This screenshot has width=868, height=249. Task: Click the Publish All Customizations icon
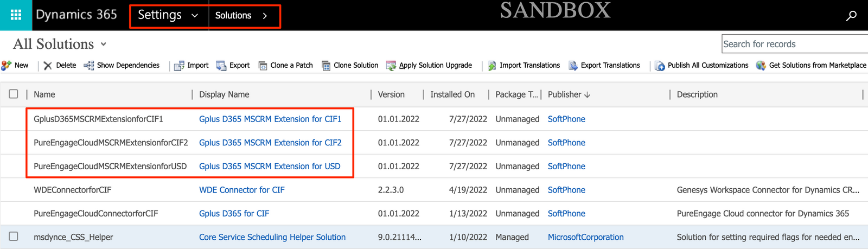660,66
